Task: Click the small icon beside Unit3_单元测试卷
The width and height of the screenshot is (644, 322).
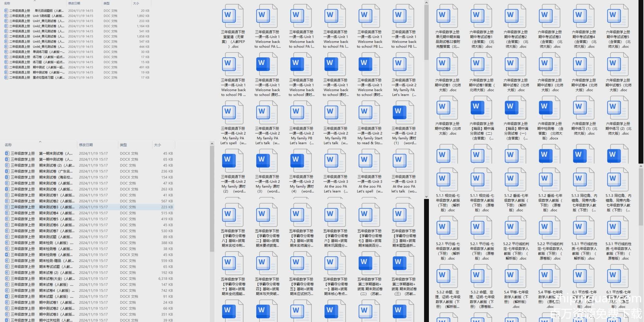Action: (x=6, y=31)
